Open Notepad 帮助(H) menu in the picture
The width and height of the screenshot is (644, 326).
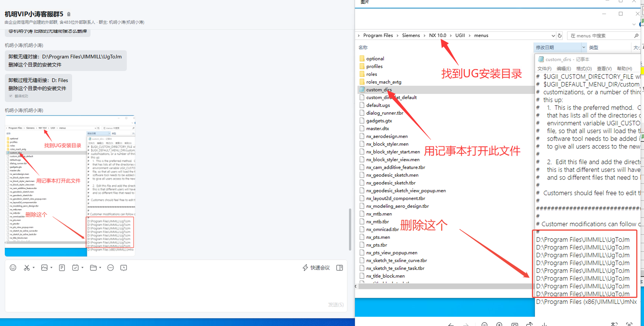(624, 68)
